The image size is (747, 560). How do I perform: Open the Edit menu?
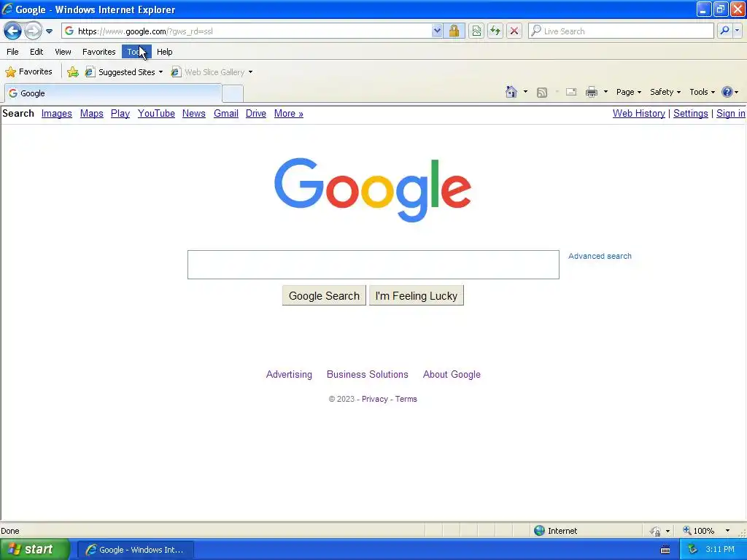[x=36, y=52]
